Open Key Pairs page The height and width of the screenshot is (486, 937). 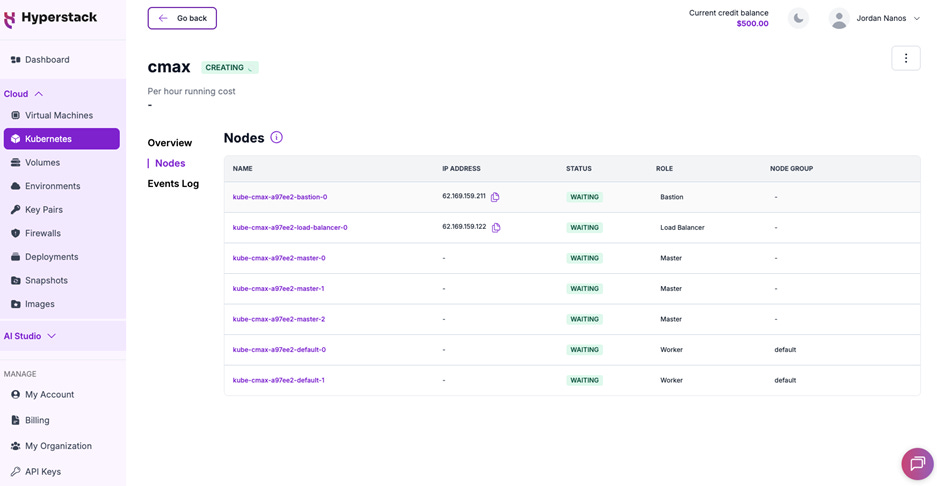(x=36, y=210)
